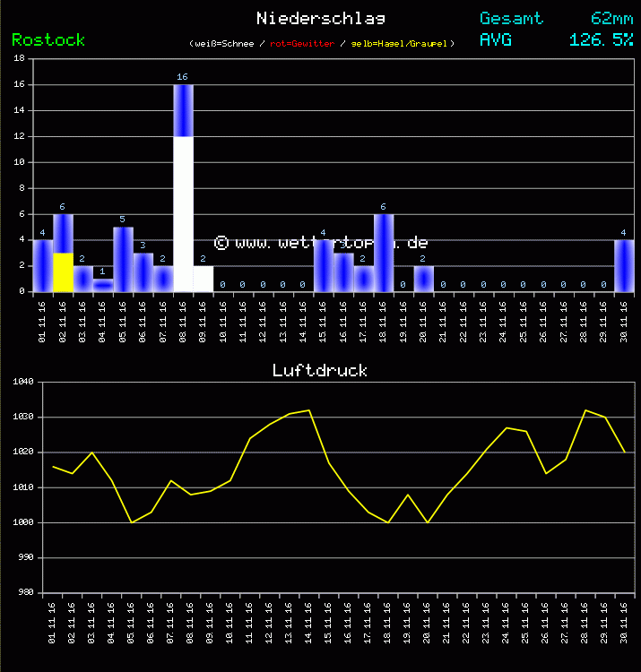The height and width of the screenshot is (672, 641).
Task: Click the blue bar for 30.11.16
Action: pos(624,265)
